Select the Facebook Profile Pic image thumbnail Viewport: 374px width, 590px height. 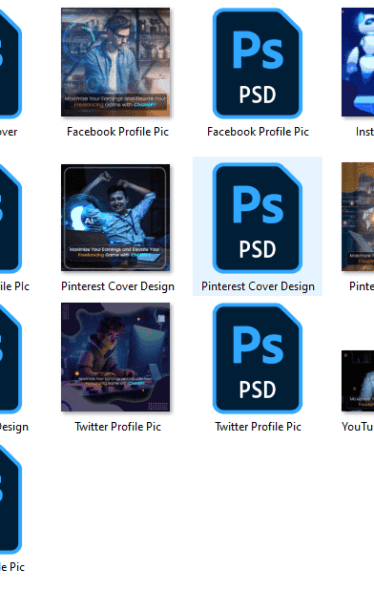(116, 62)
